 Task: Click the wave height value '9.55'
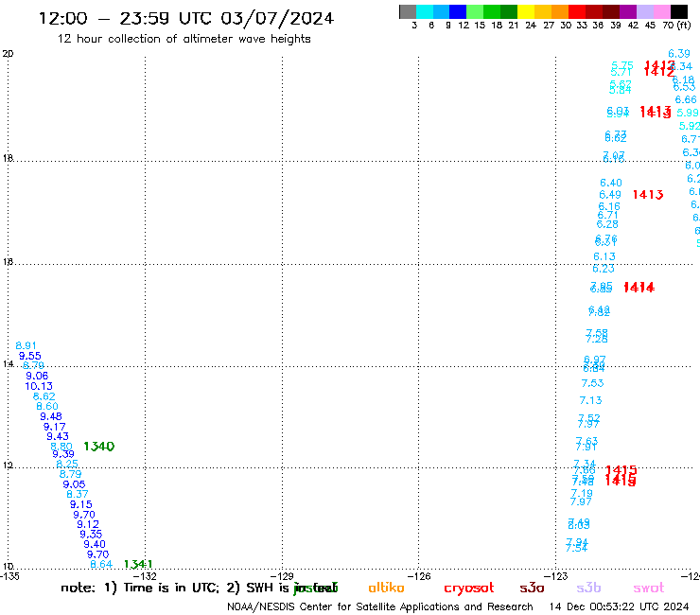30,356
